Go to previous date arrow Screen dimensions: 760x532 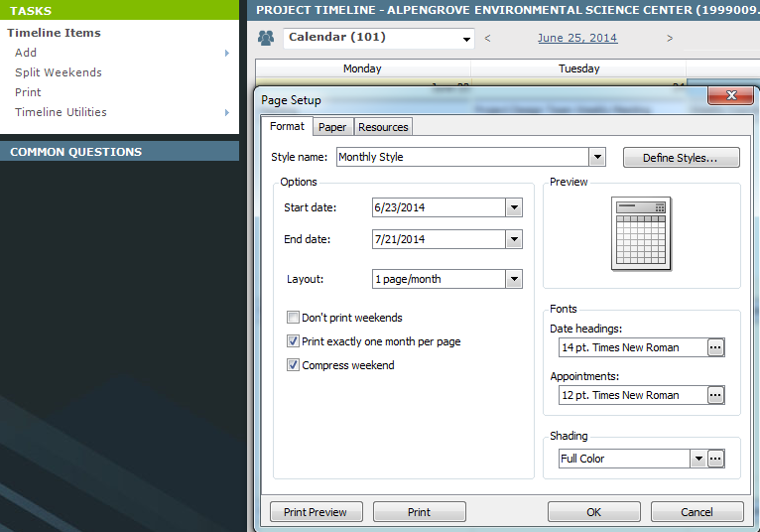tap(487, 39)
